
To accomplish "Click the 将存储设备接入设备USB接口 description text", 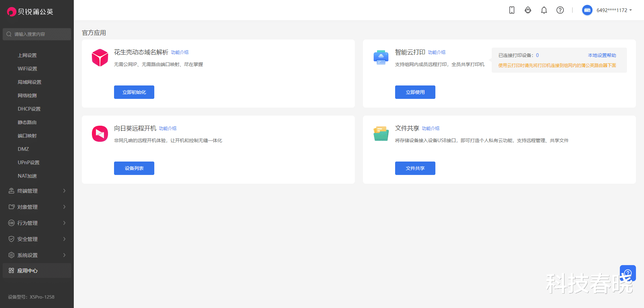I will pos(482,140).
